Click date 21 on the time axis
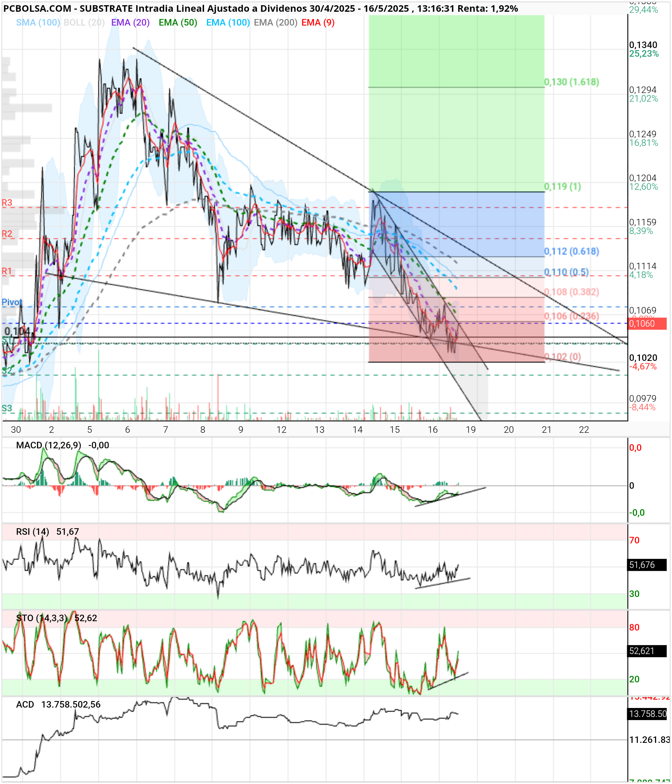The image size is (672, 784). click(x=546, y=429)
